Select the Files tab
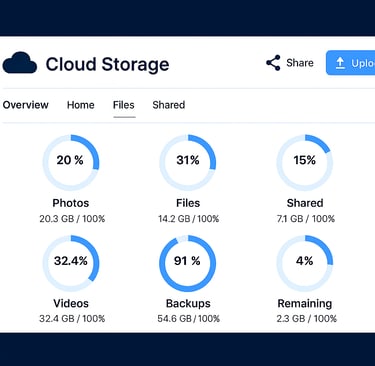The height and width of the screenshot is (366, 375). [124, 105]
